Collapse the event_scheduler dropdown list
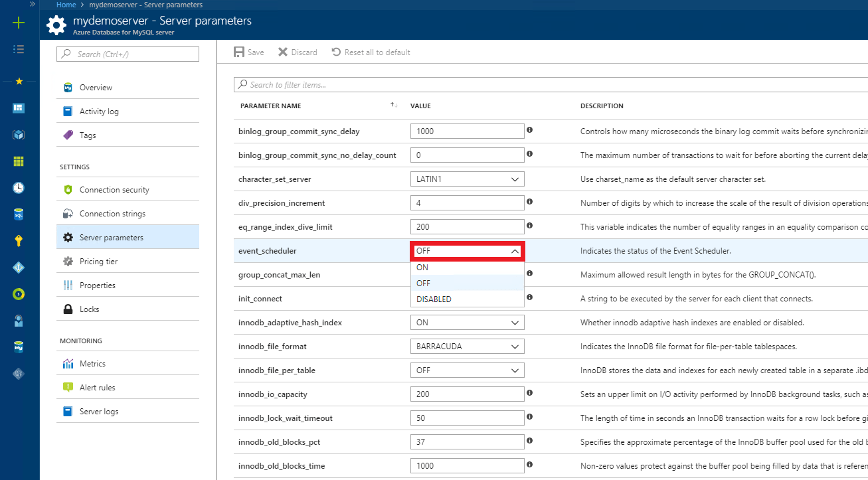This screenshot has width=868, height=480. pos(515,250)
